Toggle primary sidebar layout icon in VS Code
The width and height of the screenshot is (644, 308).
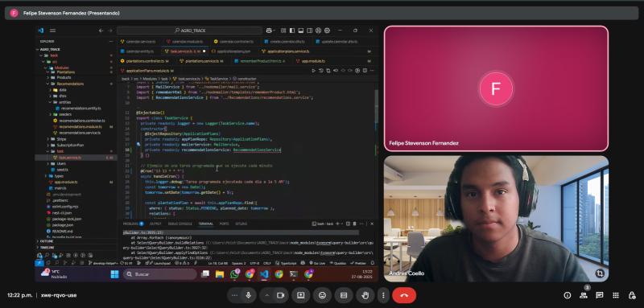click(292, 31)
